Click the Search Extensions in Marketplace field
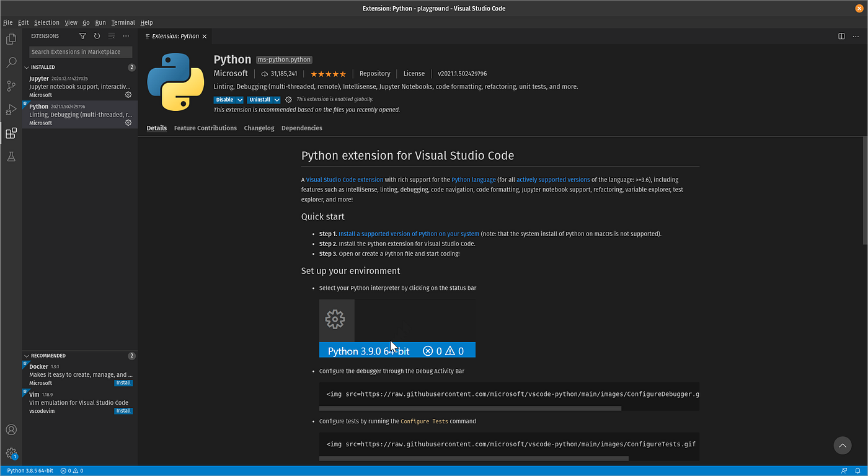This screenshot has width=868, height=476. 81,52
